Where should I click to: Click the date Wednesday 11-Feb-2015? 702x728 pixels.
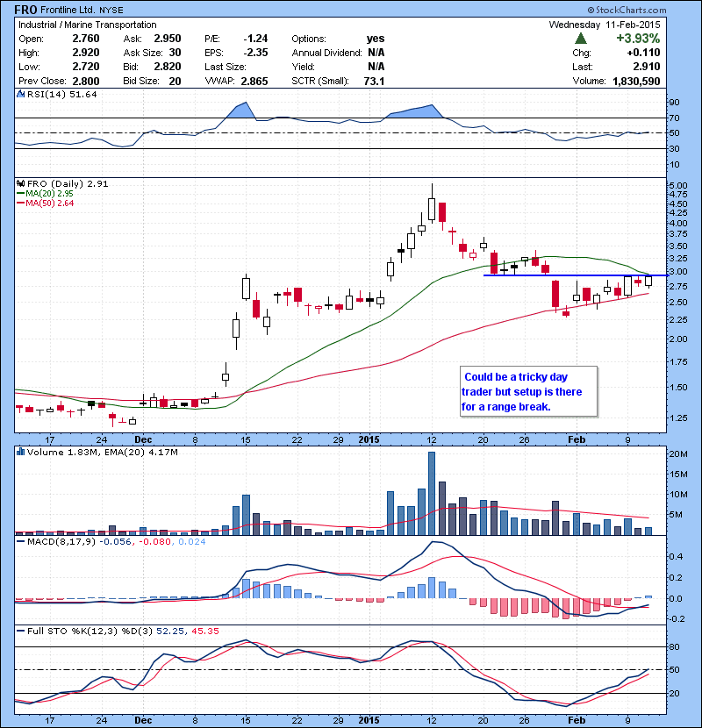tap(605, 25)
